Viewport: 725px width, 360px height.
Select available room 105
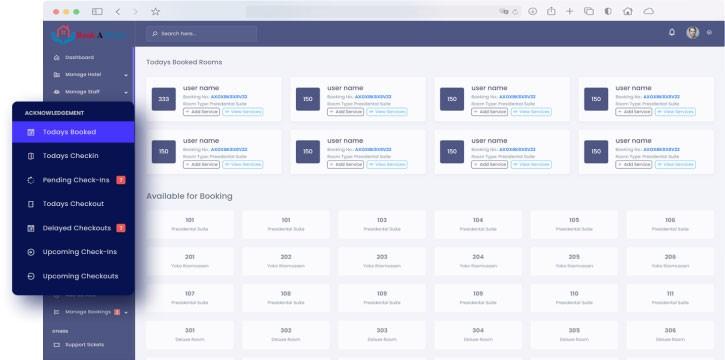tap(574, 225)
